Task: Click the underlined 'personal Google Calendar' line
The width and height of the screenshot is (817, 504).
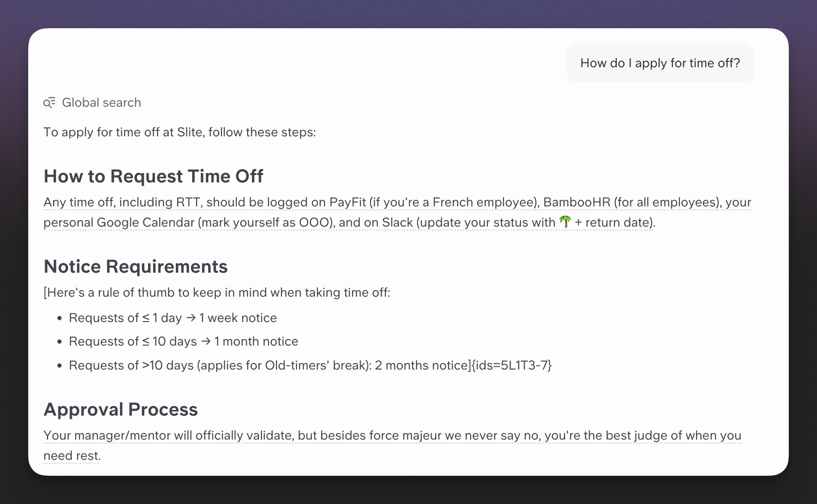Action: [x=119, y=222]
